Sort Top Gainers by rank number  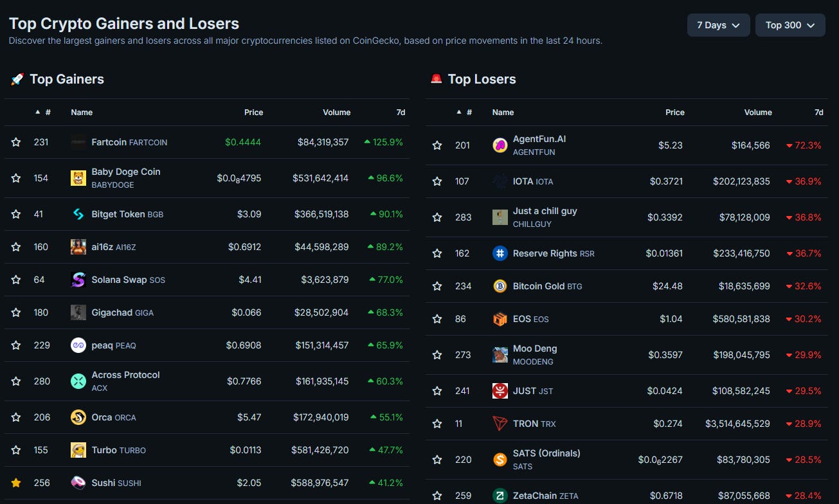pyautogui.click(x=43, y=112)
